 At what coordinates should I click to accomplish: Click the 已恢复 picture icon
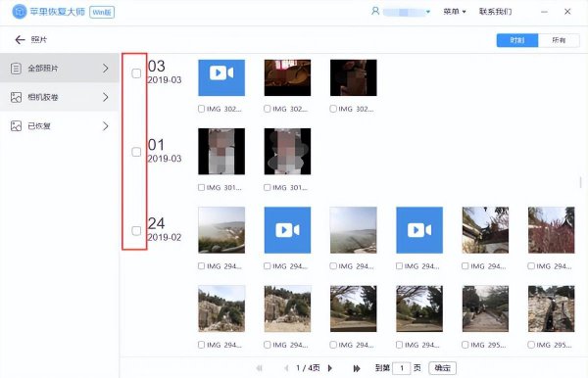coord(16,126)
